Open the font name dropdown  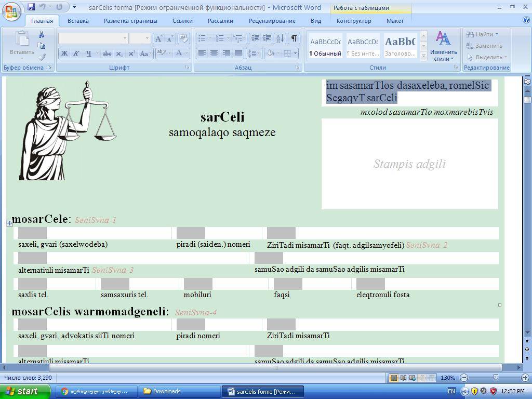tap(125, 38)
